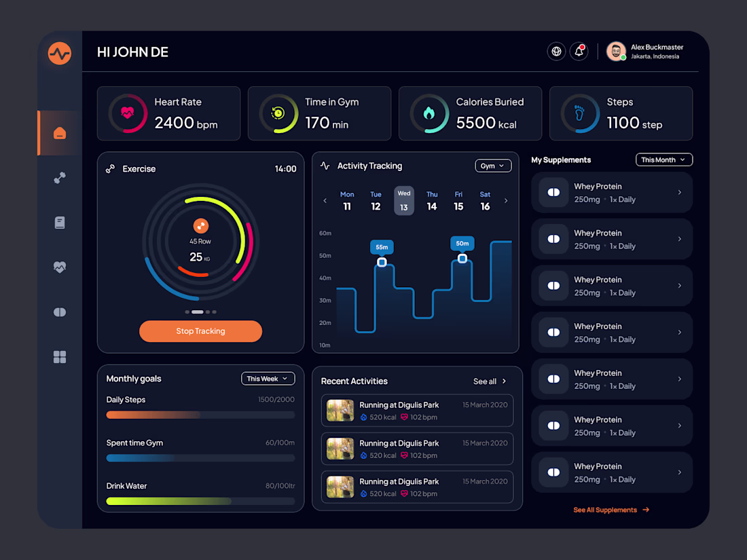
Task: Select Fri 15 date
Action: pyautogui.click(x=458, y=200)
